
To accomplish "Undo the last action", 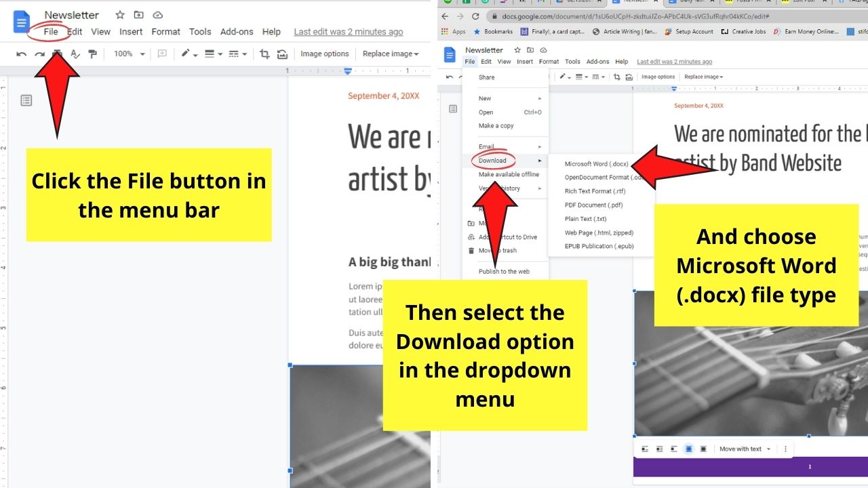I will coord(20,54).
